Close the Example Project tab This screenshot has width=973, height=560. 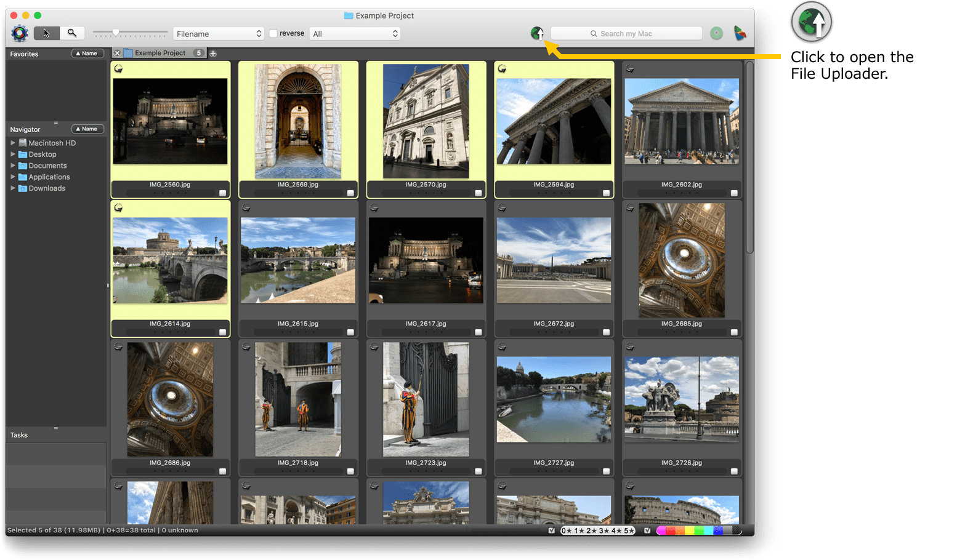pyautogui.click(x=117, y=54)
